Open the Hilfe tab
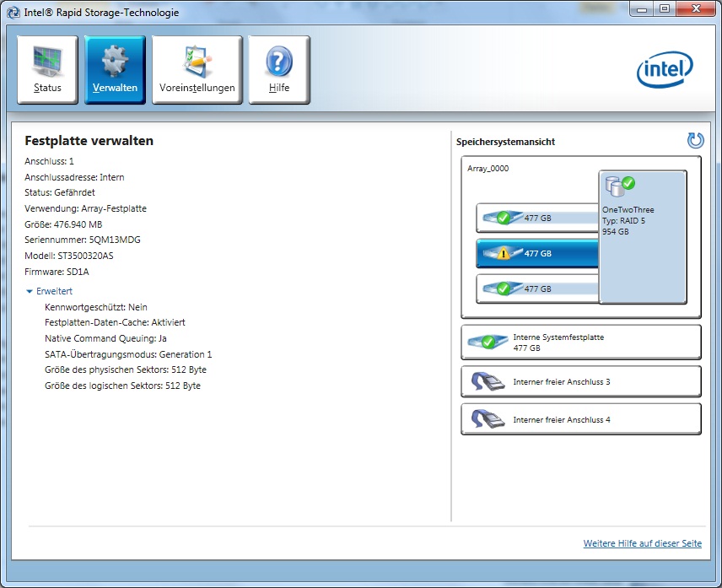Image resolution: width=722 pixels, height=588 pixels. [x=279, y=69]
